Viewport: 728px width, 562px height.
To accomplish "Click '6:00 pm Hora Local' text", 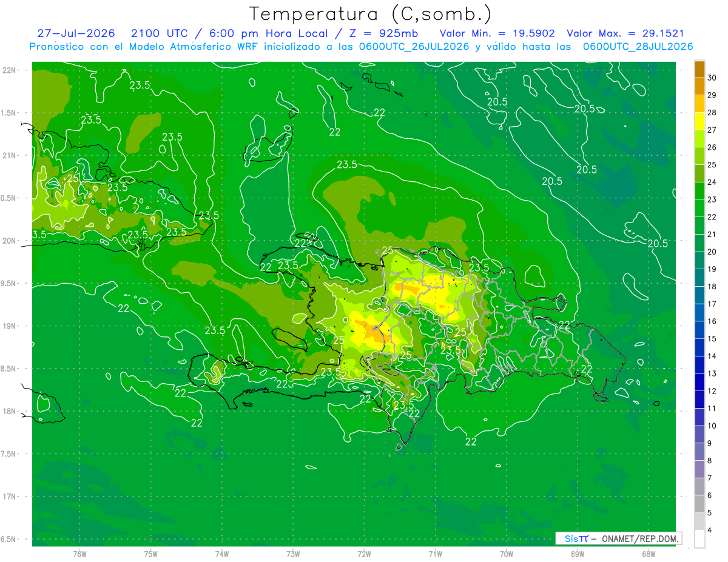I will click(x=268, y=33).
